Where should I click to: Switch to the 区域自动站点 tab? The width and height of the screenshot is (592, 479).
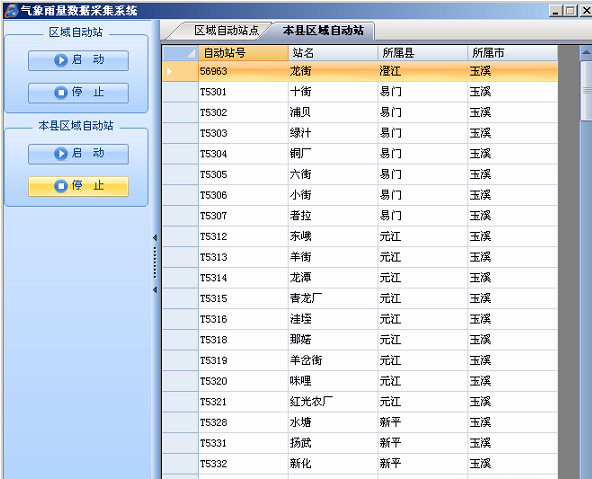227,31
